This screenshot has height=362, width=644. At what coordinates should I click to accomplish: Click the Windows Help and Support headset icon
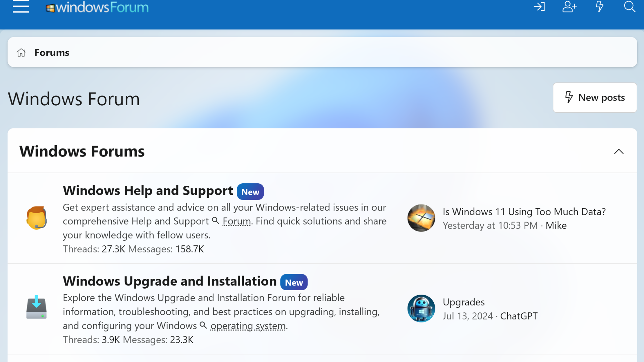37,218
